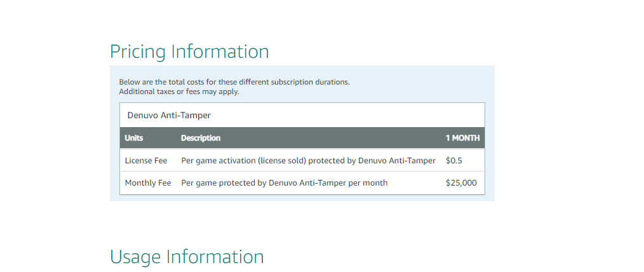Click the Usage Information heading

[187, 257]
